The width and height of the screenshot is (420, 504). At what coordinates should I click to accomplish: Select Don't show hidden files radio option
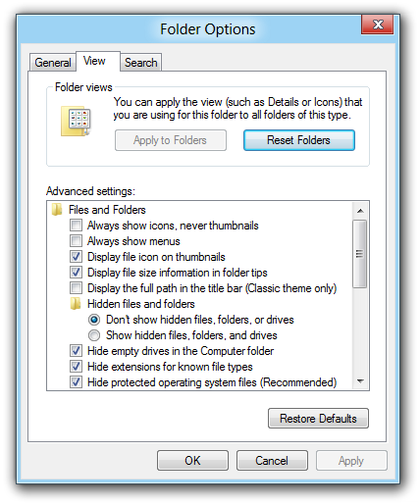[x=94, y=320]
